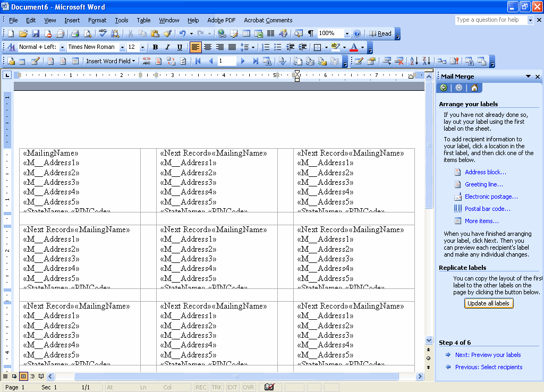Set Align Right

[x=220, y=47]
